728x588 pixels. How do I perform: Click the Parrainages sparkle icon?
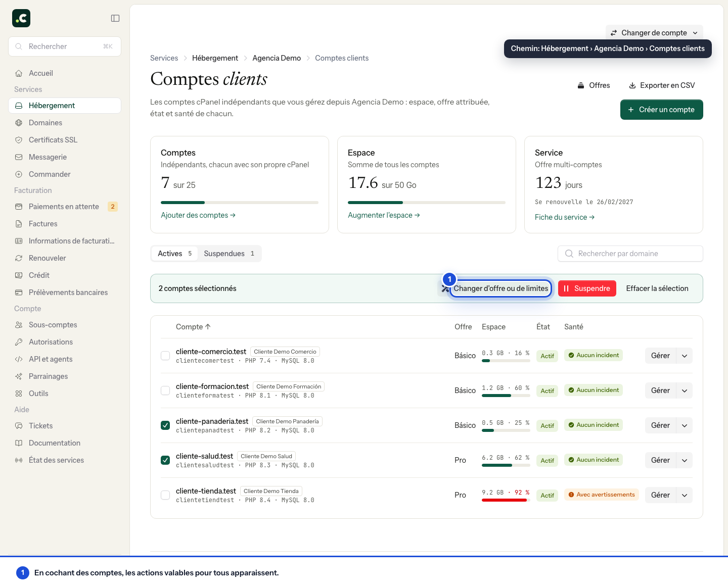19,376
